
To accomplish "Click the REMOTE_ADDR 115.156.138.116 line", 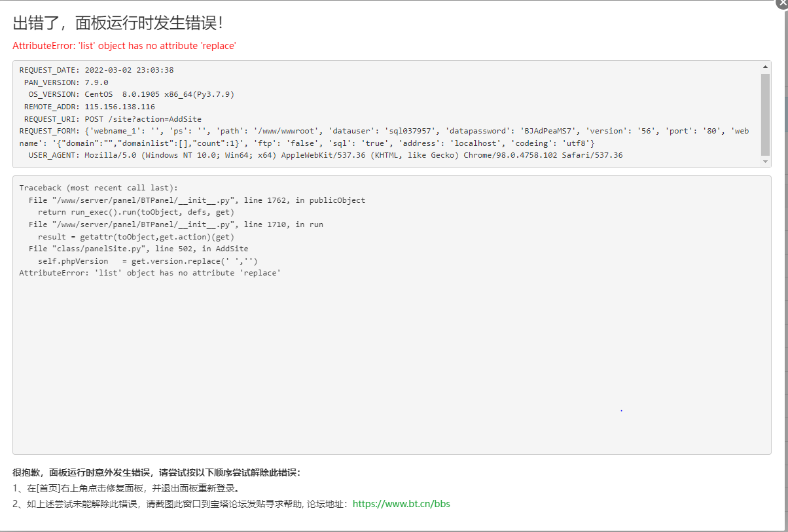I will pyautogui.click(x=89, y=107).
